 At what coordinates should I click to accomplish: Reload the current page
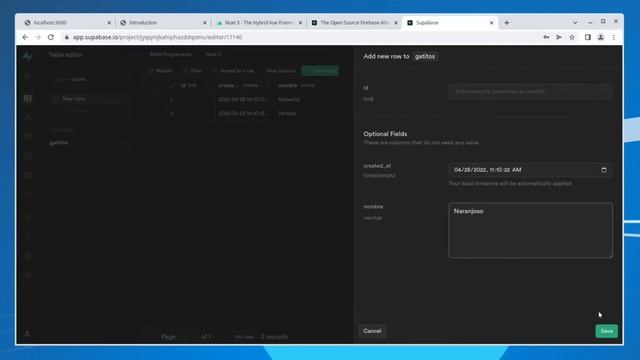pos(51,37)
